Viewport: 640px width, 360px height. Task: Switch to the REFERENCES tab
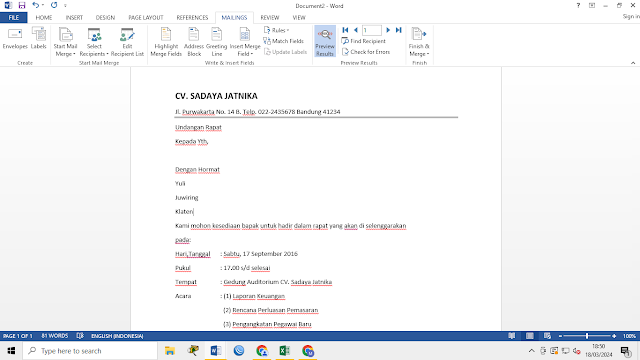click(192, 18)
